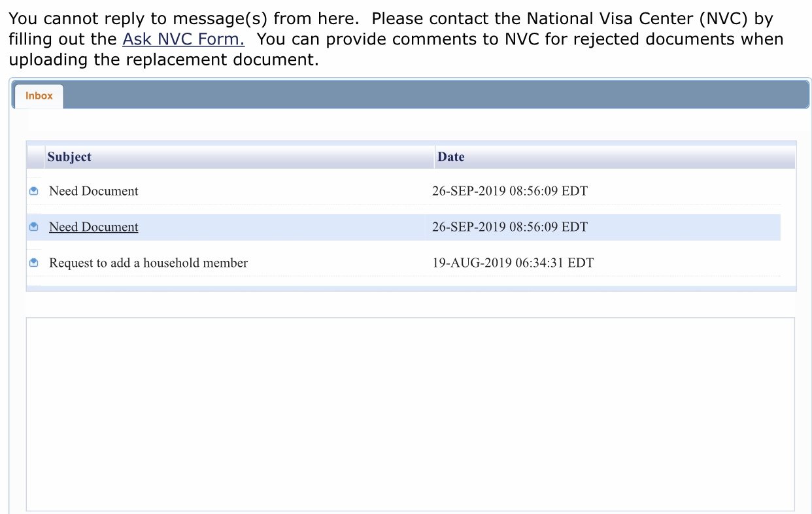This screenshot has width=812, height=514.
Task: Click envelope icon in the highlighted Need Document row
Action: click(x=34, y=227)
